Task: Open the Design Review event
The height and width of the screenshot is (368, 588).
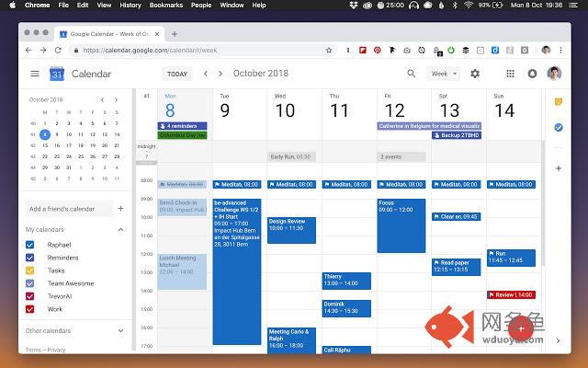Action: pyautogui.click(x=291, y=230)
